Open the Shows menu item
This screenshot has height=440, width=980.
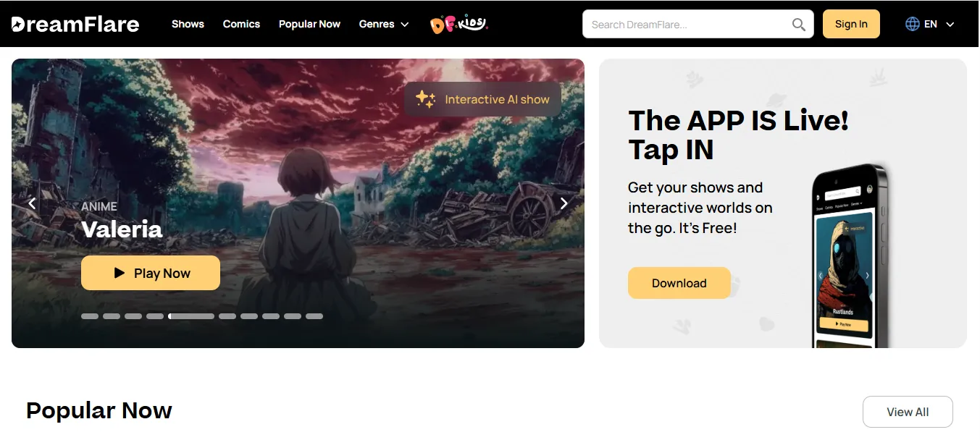point(188,24)
